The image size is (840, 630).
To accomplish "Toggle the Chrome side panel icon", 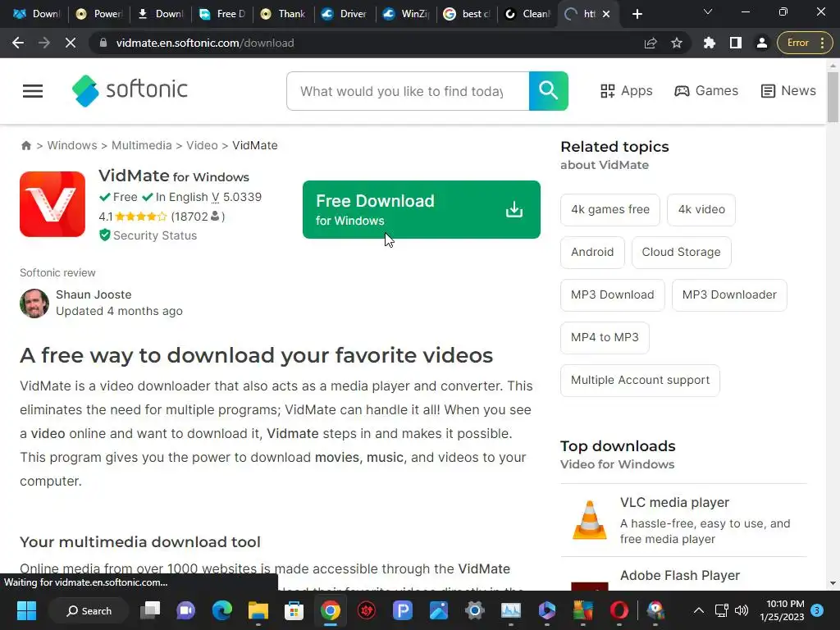I will [x=736, y=43].
